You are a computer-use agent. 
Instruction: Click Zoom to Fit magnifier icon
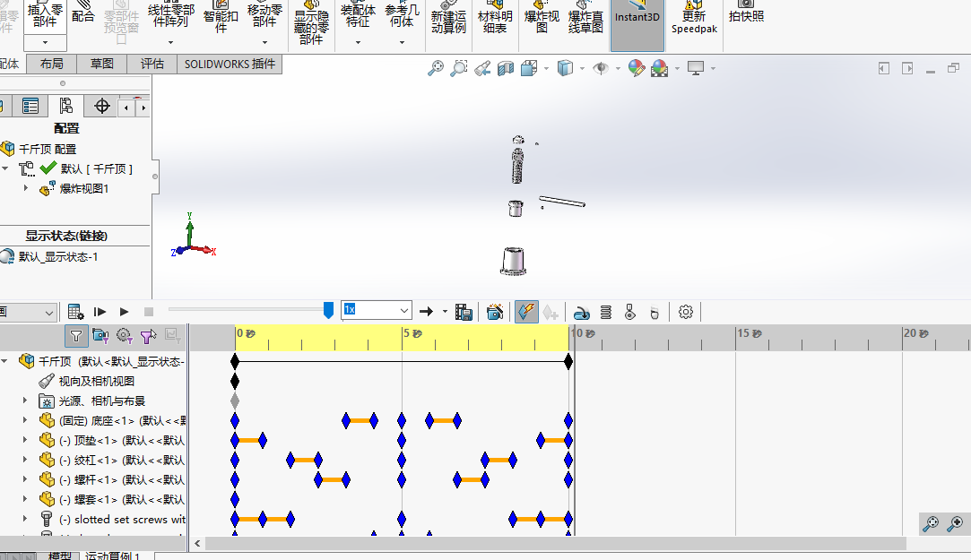coord(436,67)
